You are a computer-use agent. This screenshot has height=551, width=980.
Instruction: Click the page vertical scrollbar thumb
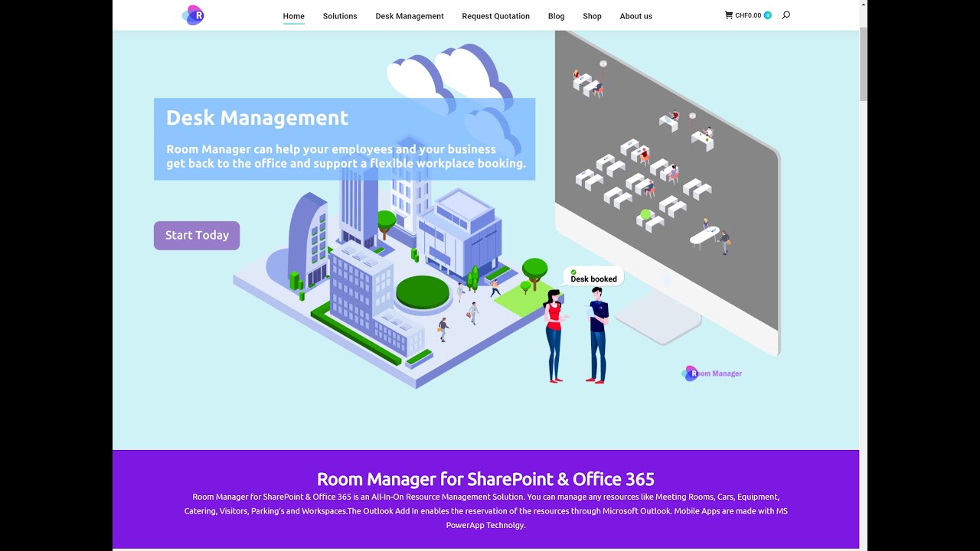coord(863,64)
